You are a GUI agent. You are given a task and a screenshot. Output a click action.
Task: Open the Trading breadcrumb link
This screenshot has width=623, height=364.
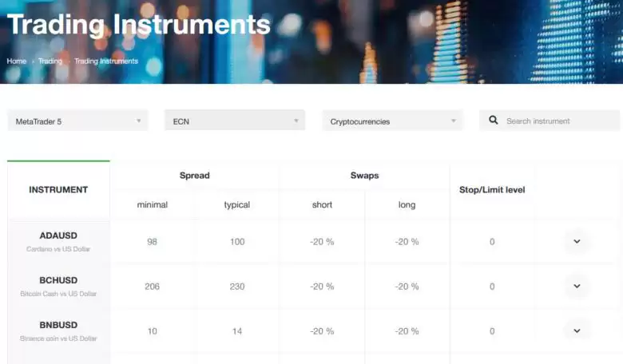(x=50, y=61)
